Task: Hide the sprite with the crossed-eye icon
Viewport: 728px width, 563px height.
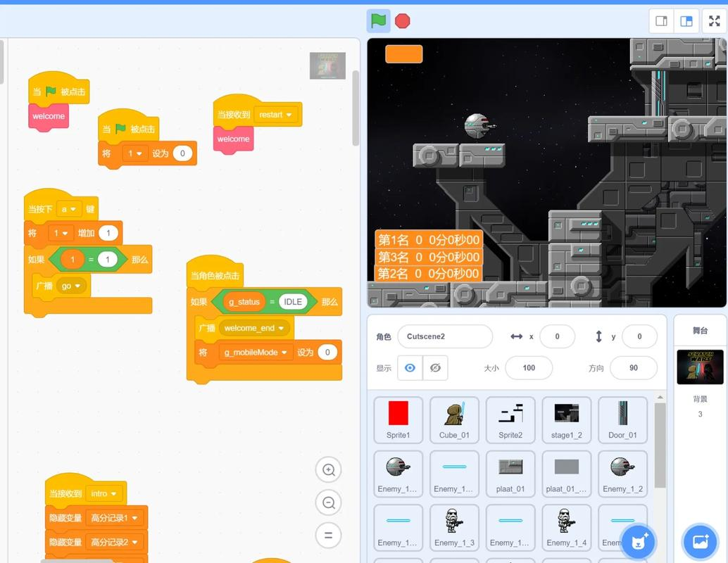Action: pos(435,368)
